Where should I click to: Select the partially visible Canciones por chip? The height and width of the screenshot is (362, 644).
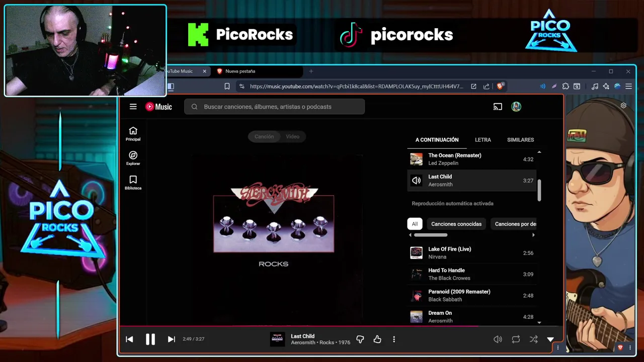514,224
